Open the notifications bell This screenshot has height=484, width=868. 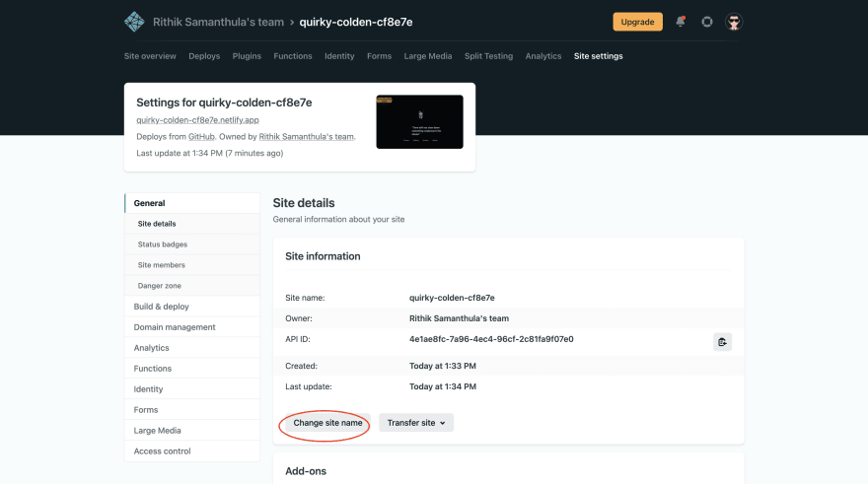coord(681,22)
